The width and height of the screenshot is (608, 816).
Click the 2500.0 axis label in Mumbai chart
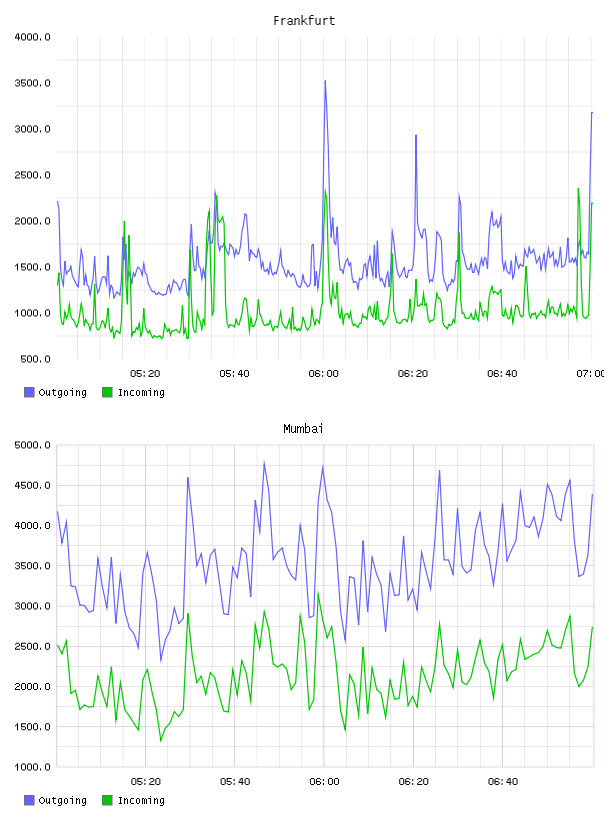(32, 646)
